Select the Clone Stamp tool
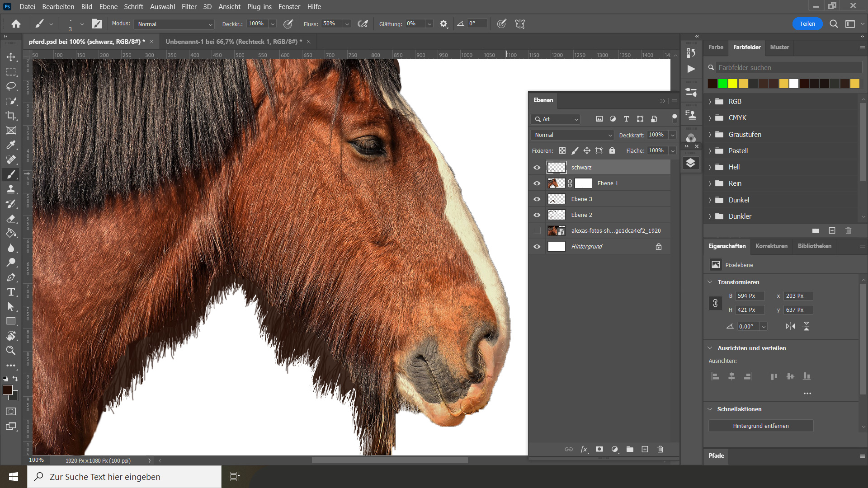 (11, 189)
